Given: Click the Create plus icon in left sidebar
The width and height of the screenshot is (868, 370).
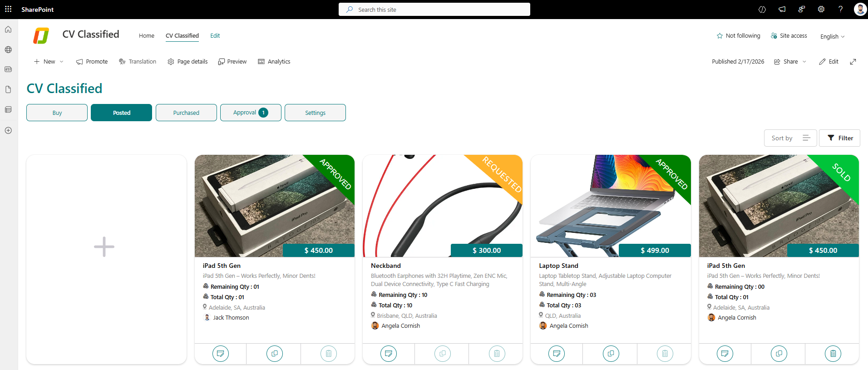Looking at the screenshot, I should point(8,130).
